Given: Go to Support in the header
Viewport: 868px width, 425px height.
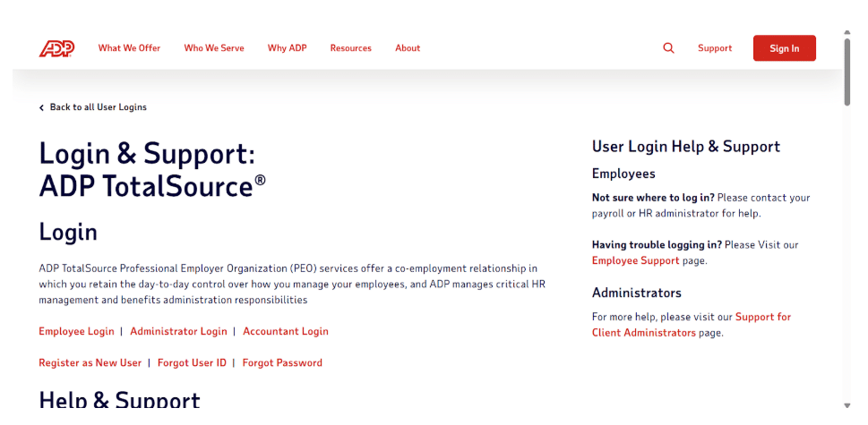Looking at the screenshot, I should [715, 48].
